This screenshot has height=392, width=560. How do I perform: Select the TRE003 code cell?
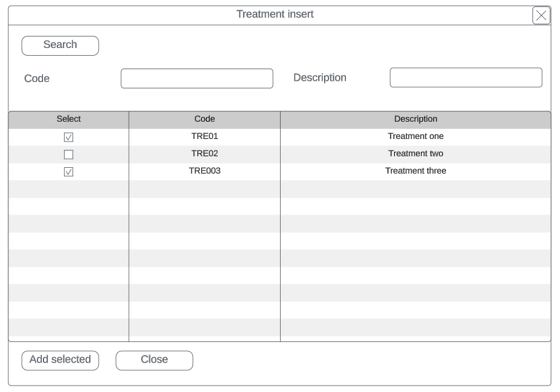point(204,171)
